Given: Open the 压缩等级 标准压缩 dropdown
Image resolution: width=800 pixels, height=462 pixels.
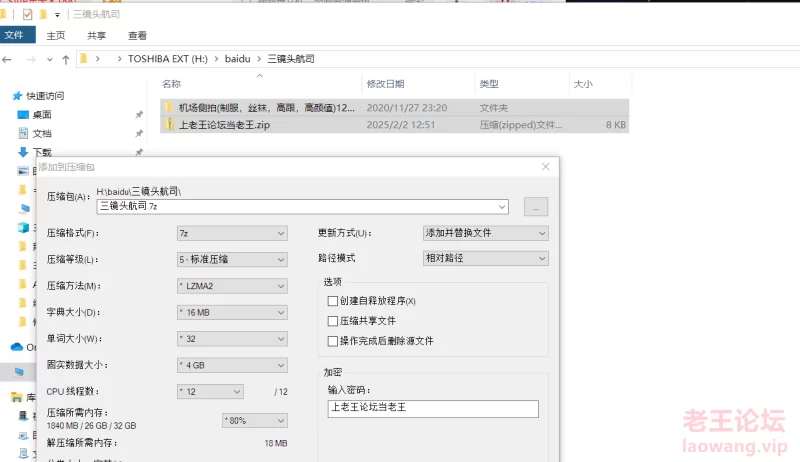Looking at the screenshot, I should tap(232, 260).
